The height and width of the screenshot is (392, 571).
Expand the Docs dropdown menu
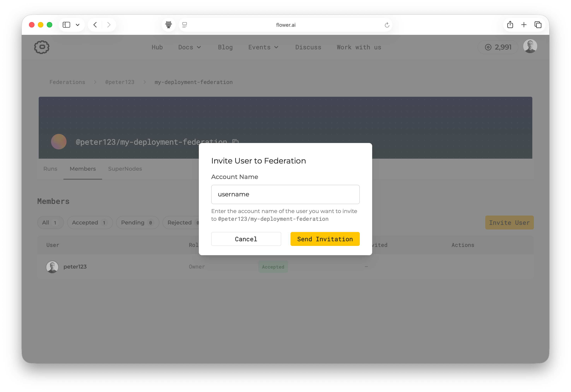click(x=190, y=47)
